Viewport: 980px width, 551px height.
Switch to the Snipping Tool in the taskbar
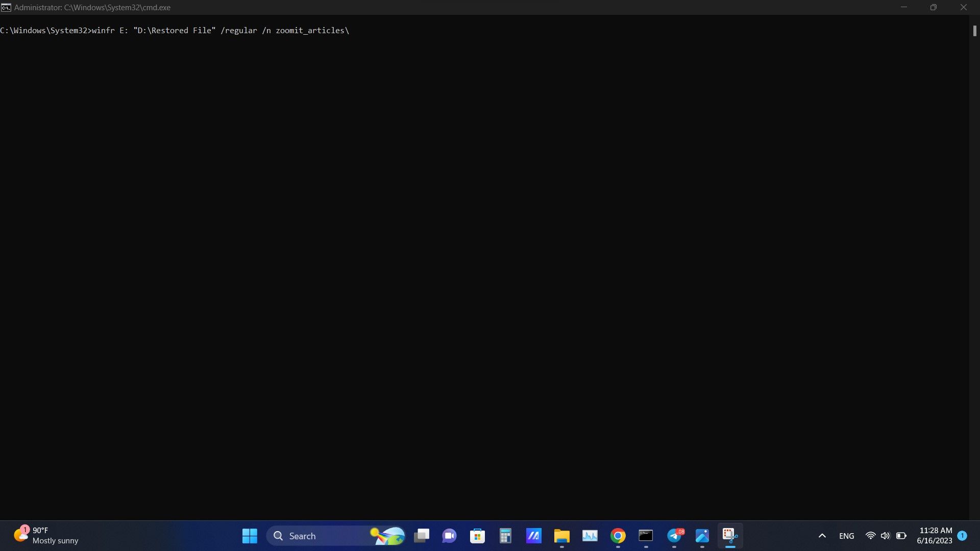[730, 536]
